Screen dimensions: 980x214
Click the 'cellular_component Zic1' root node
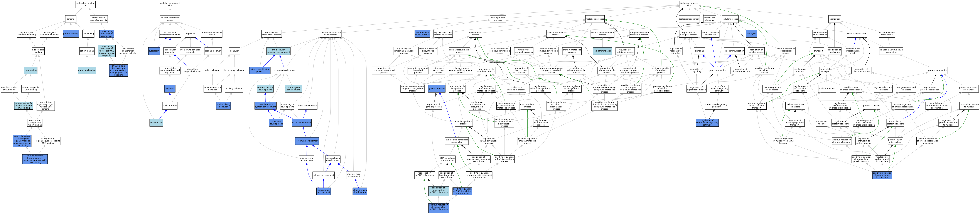pos(170,4)
